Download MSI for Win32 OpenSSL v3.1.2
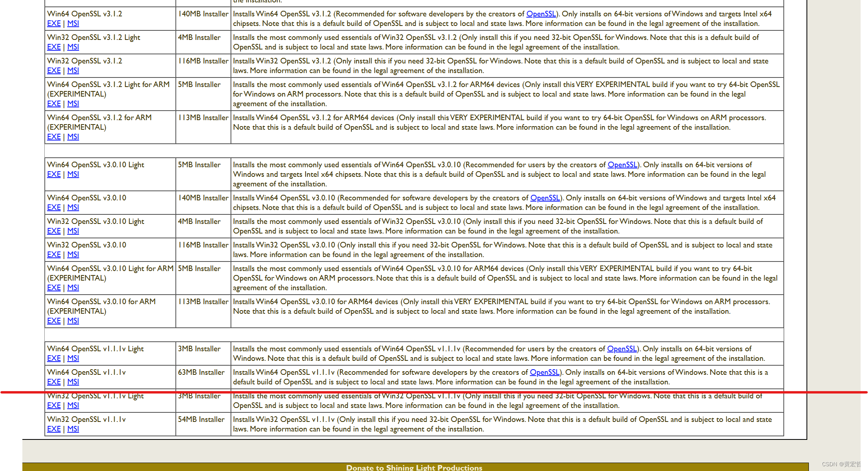 point(73,71)
